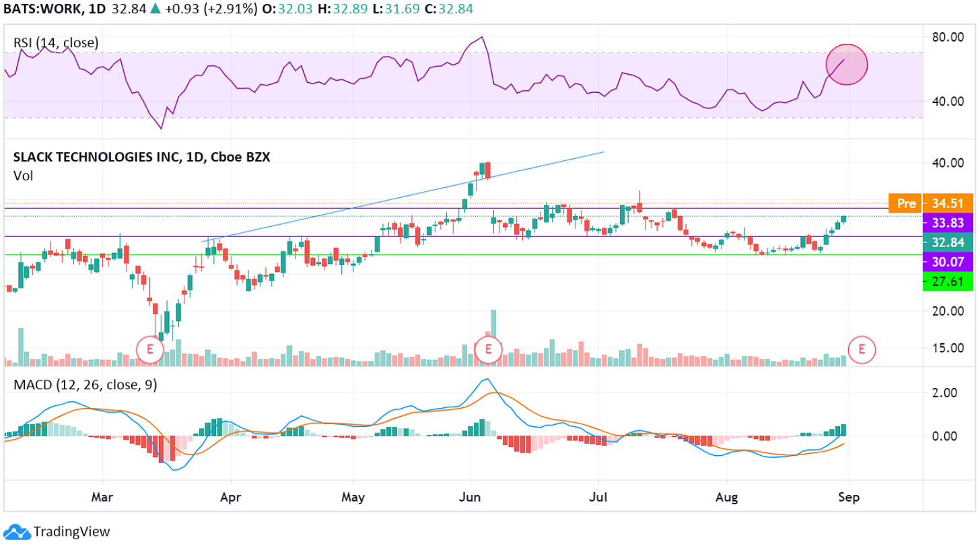Click the O:32.03 open value
The width and height of the screenshot is (980, 544).
click(289, 8)
